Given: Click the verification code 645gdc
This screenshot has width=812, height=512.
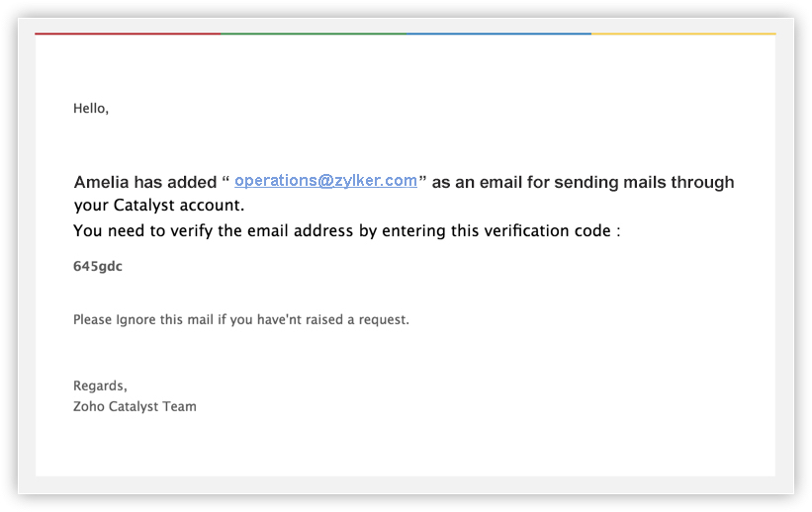Looking at the screenshot, I should point(98,266).
